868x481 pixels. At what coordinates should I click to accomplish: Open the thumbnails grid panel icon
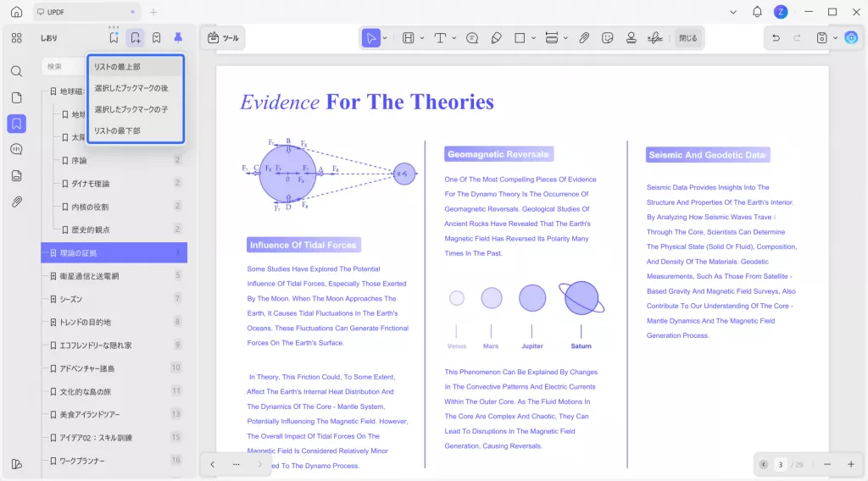[17, 37]
